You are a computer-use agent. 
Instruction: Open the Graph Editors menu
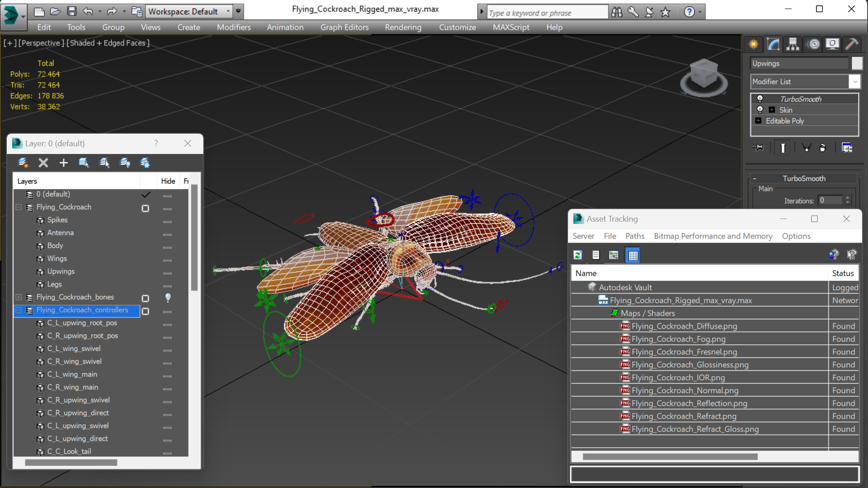coord(344,27)
